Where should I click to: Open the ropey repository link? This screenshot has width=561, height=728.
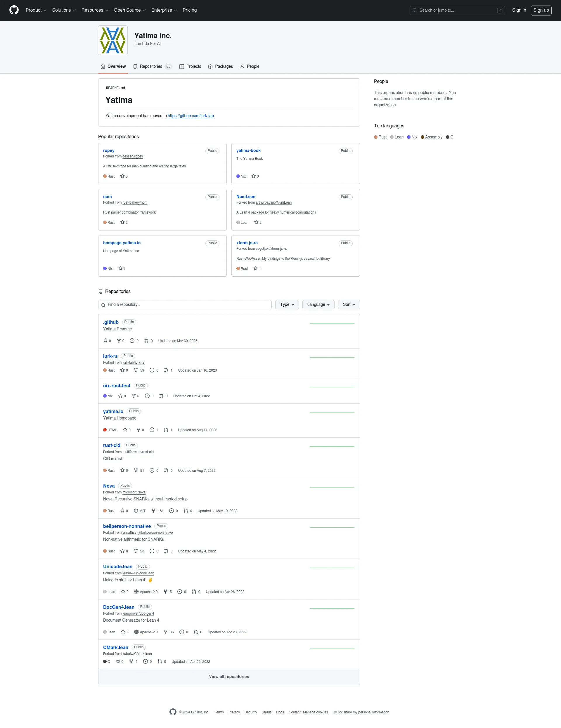pyautogui.click(x=109, y=150)
